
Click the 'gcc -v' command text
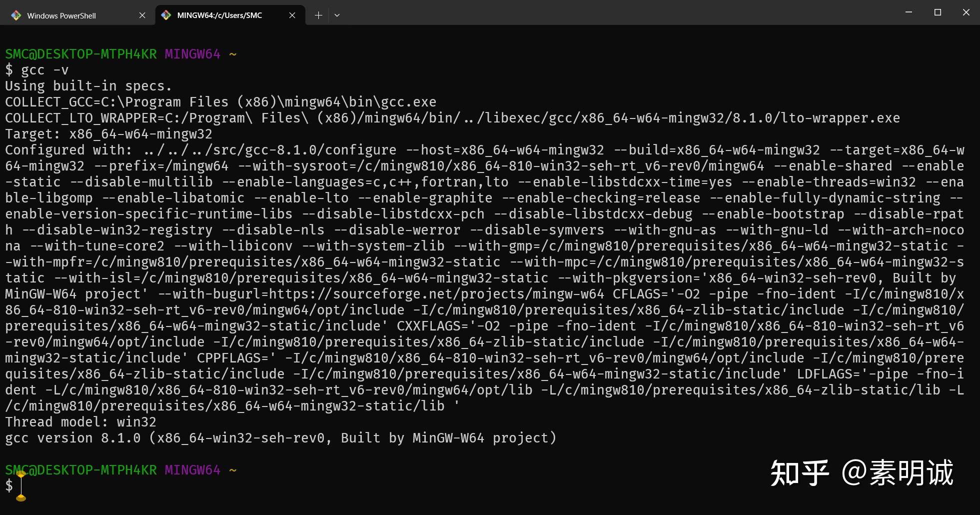pos(45,70)
